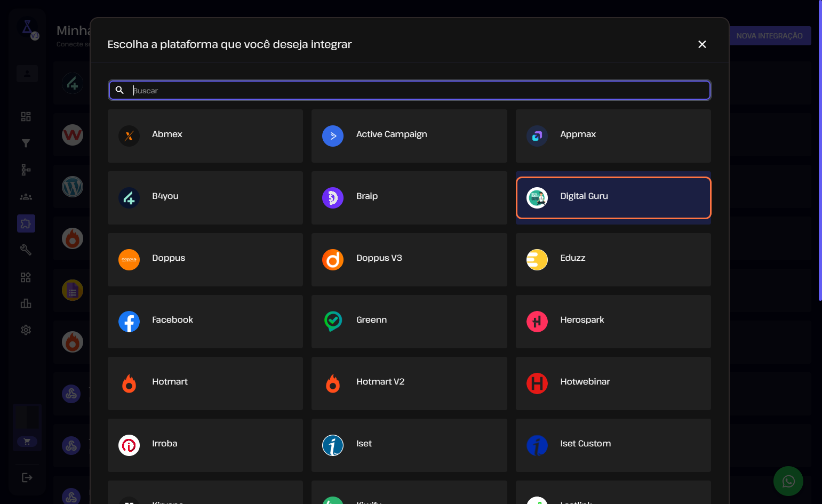This screenshot has height=504, width=822.
Task: Open the sidebar widgets add icon
Action: tap(26, 277)
